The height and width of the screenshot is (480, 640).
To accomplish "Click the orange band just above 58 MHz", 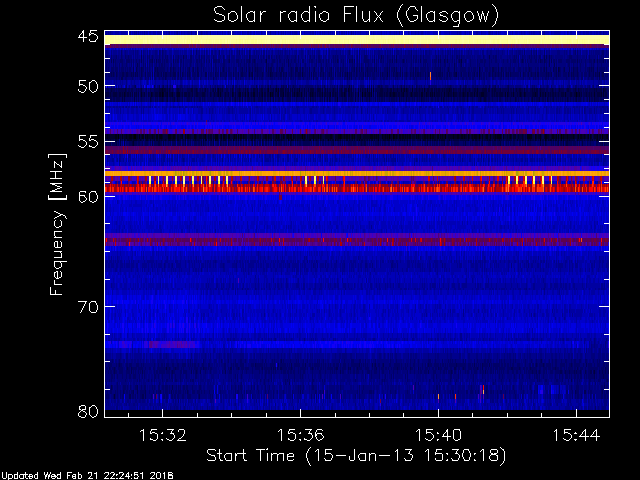I will click(x=357, y=174).
